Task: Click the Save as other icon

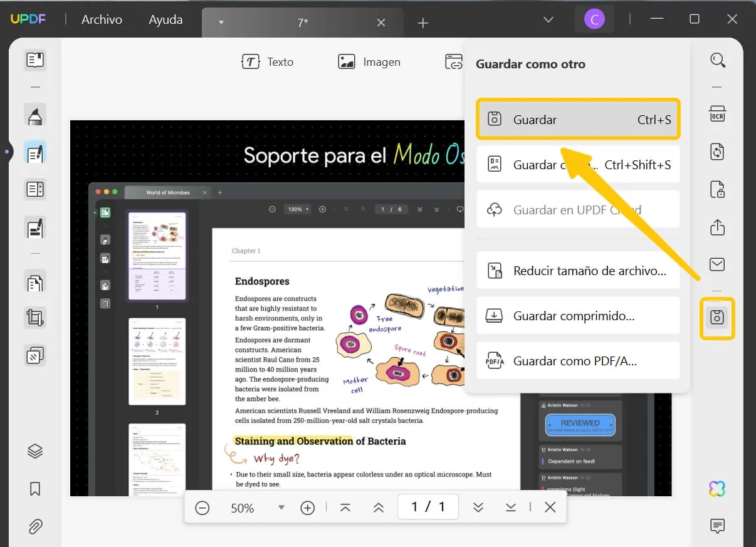Action: pos(718,318)
